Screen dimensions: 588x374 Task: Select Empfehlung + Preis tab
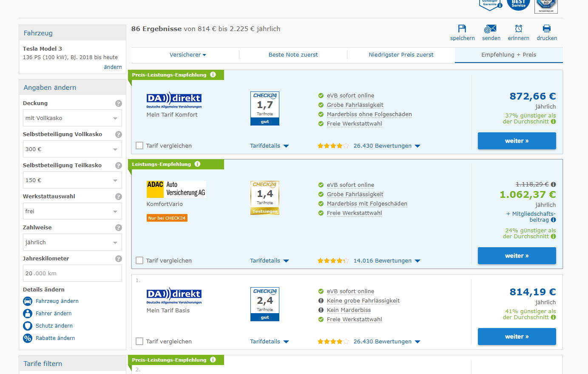tap(508, 55)
